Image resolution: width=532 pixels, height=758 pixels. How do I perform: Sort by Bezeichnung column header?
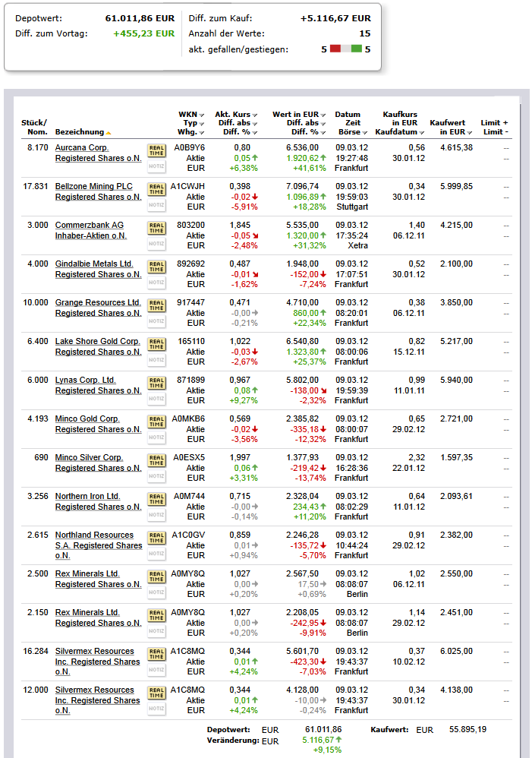click(x=83, y=132)
